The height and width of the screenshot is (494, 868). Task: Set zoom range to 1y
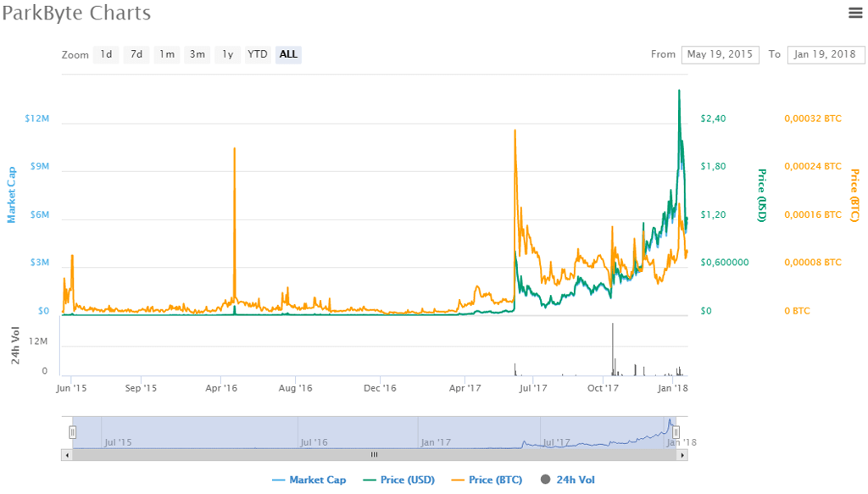coord(227,54)
